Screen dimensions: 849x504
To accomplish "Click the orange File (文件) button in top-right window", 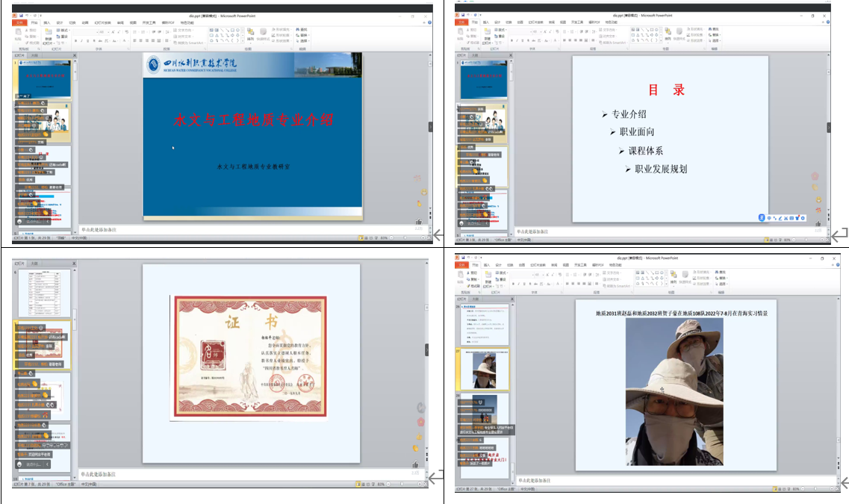I will pyautogui.click(x=459, y=23).
